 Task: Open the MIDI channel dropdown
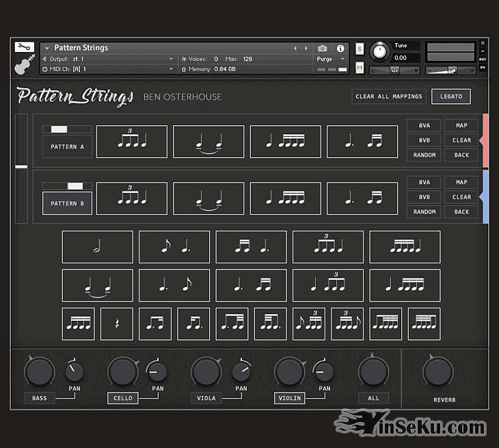[x=109, y=69]
